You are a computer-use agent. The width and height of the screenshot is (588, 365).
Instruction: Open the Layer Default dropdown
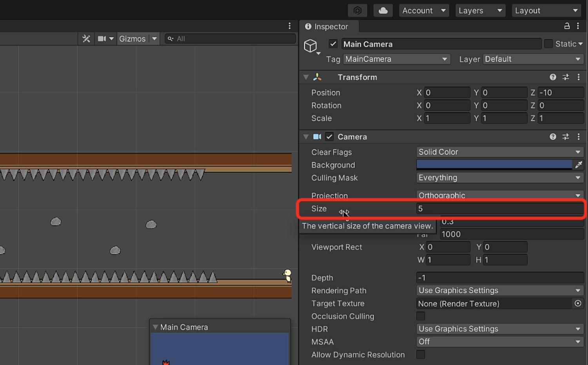533,59
